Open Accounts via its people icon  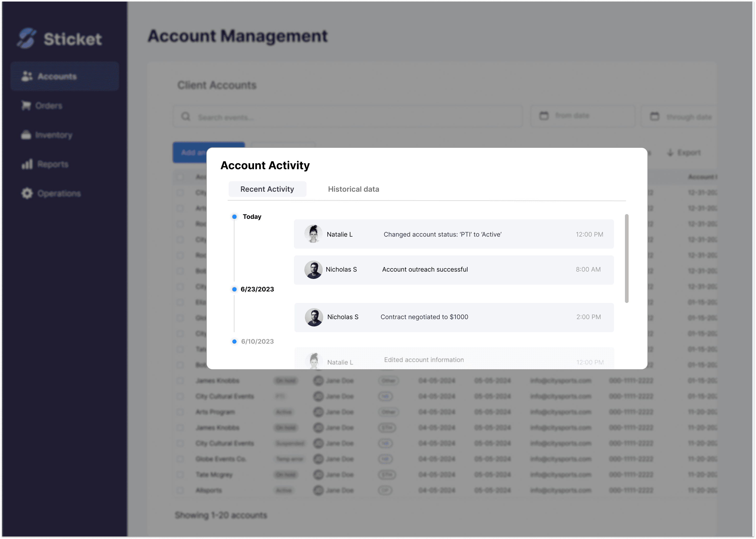[x=27, y=76]
